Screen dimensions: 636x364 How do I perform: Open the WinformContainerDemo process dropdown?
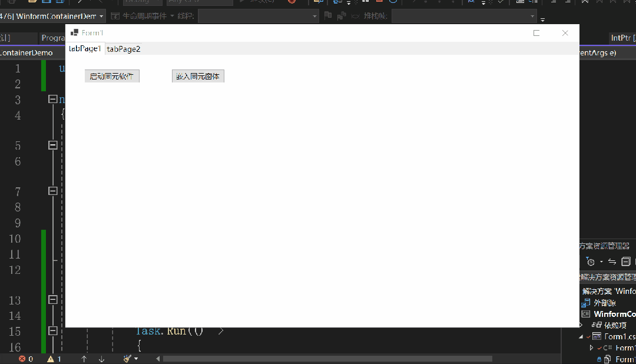101,16
